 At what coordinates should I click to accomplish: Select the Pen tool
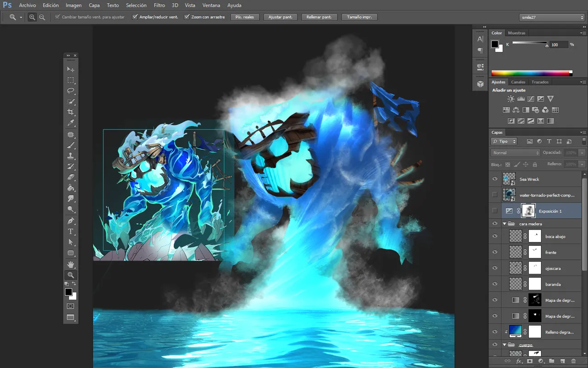[x=71, y=221]
